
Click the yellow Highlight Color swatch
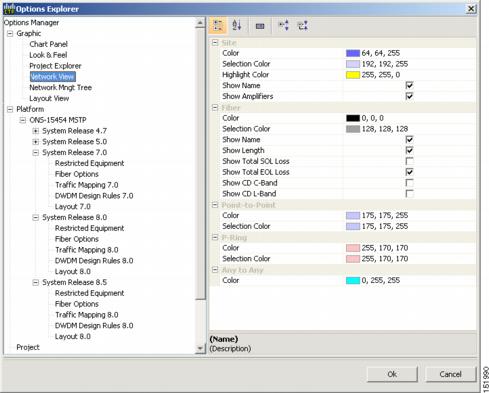(353, 75)
